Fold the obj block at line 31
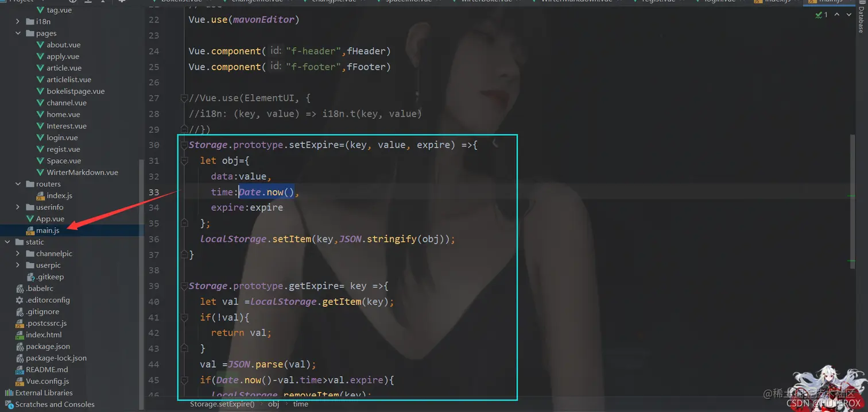Screen dimensions: 868x412 coord(184,161)
